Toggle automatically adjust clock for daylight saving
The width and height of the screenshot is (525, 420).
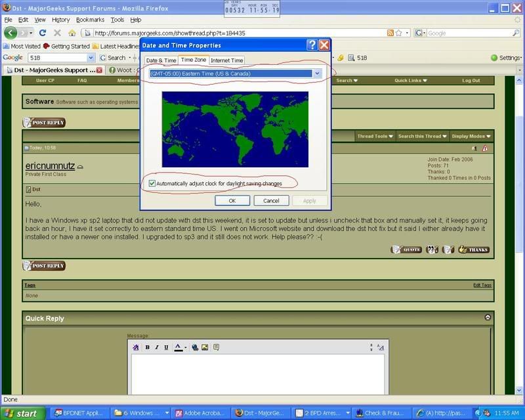(x=153, y=183)
